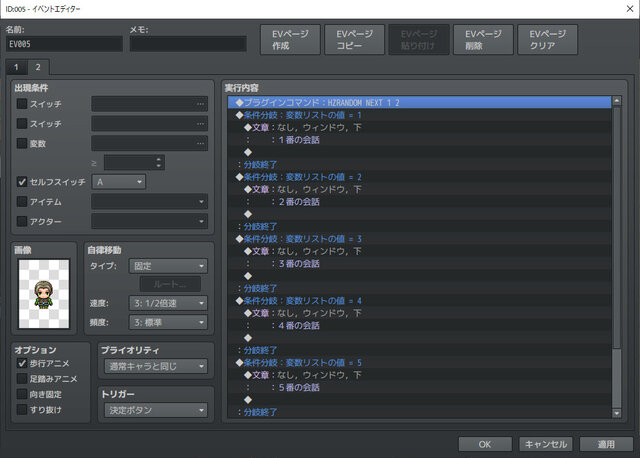Open switch selector ellipsis for second スイッチ field
The image size is (640, 458).
pos(200,124)
